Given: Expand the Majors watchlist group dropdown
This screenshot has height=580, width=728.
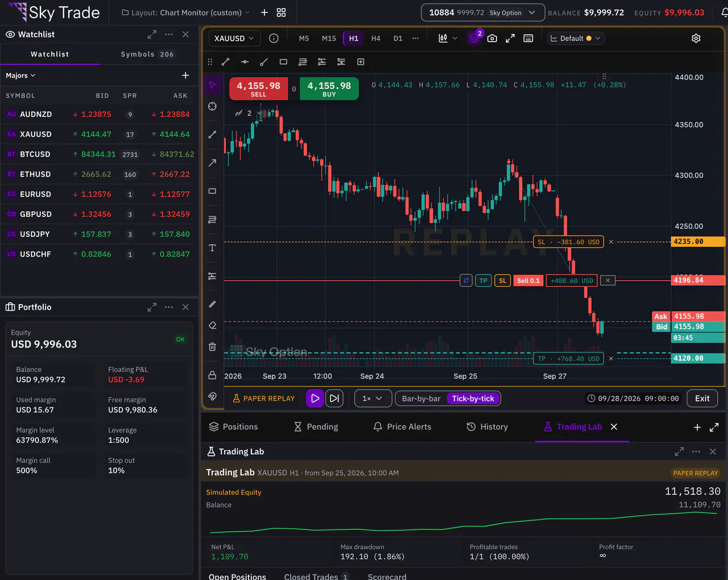Looking at the screenshot, I should pos(20,75).
